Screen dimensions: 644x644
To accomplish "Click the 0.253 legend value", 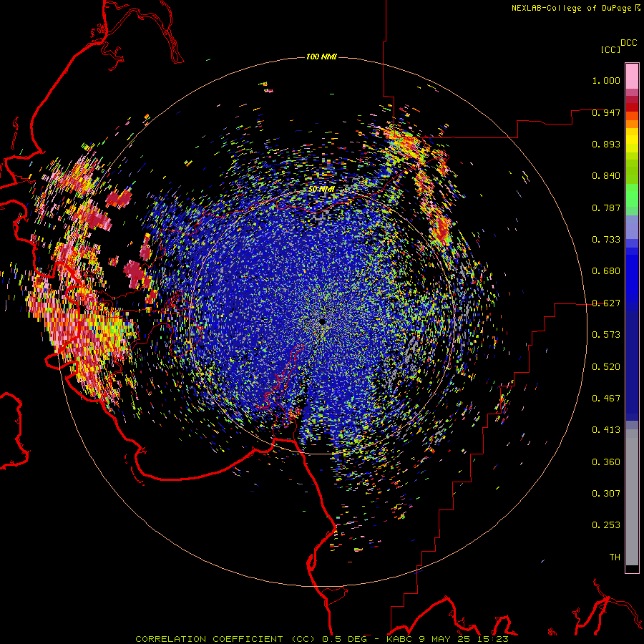I will click(606, 525).
